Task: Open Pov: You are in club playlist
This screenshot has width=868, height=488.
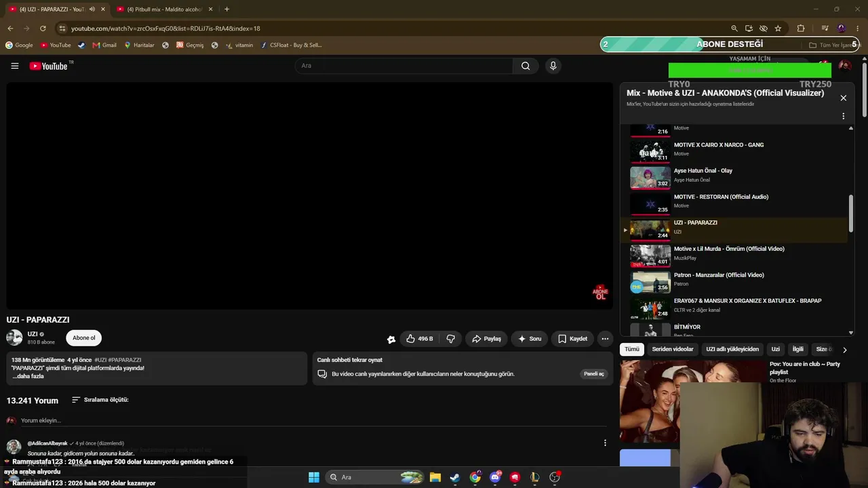Action: [x=806, y=368]
